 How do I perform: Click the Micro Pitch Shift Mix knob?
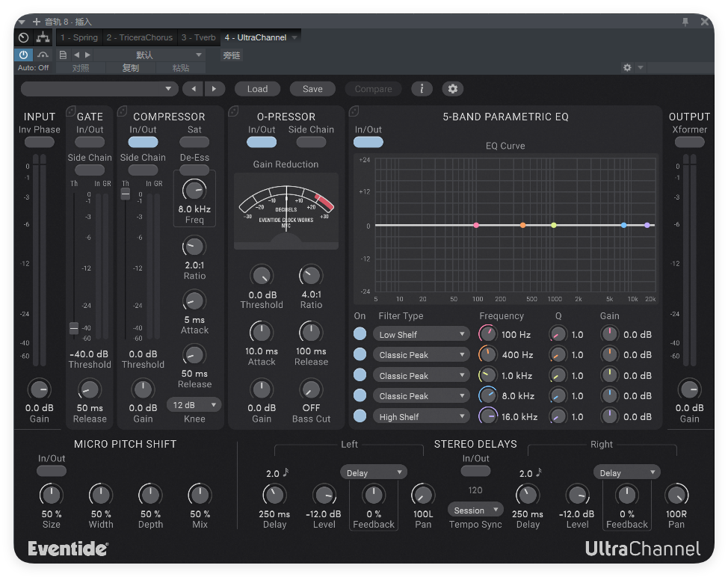[x=200, y=495]
